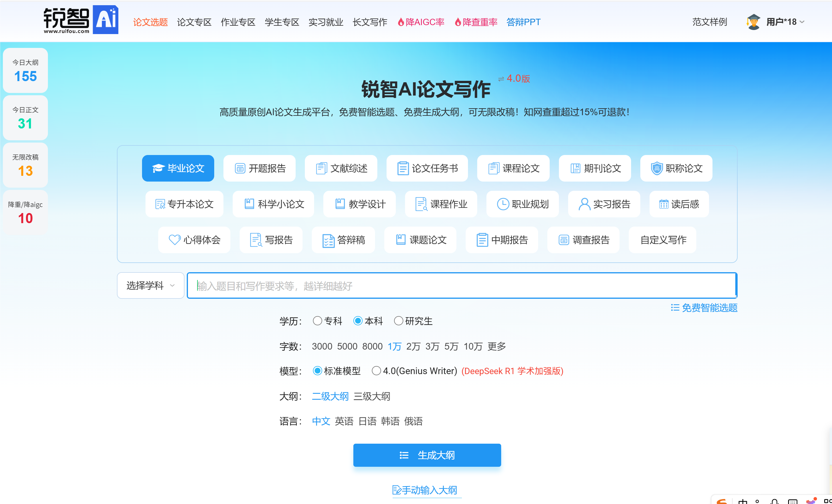Click the 科学小论文 book icon
832x504 pixels.
tap(249, 204)
